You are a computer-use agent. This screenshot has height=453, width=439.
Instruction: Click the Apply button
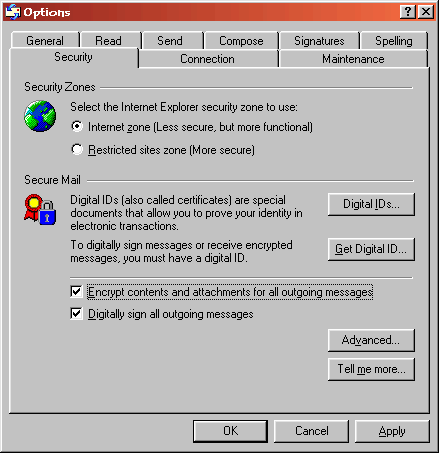[392, 431]
